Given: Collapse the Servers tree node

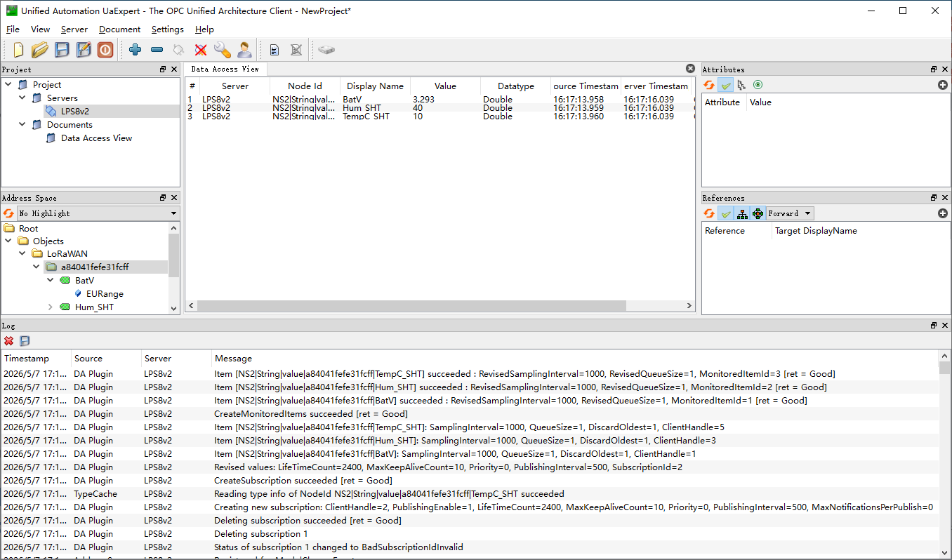Looking at the screenshot, I should [x=22, y=98].
